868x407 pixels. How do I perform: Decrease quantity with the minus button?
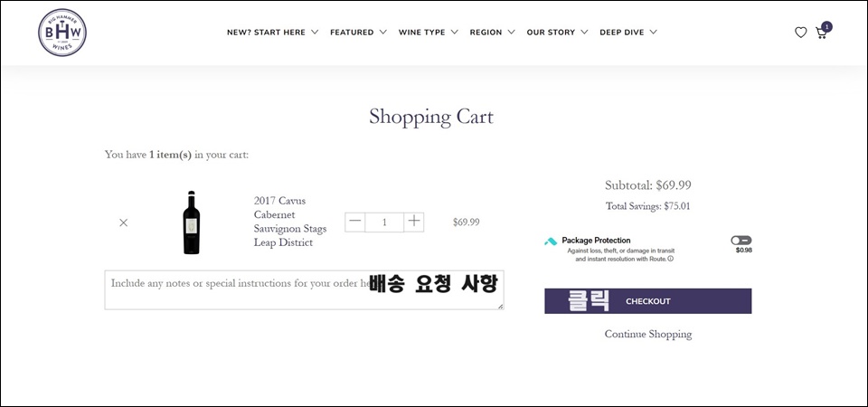pos(355,222)
